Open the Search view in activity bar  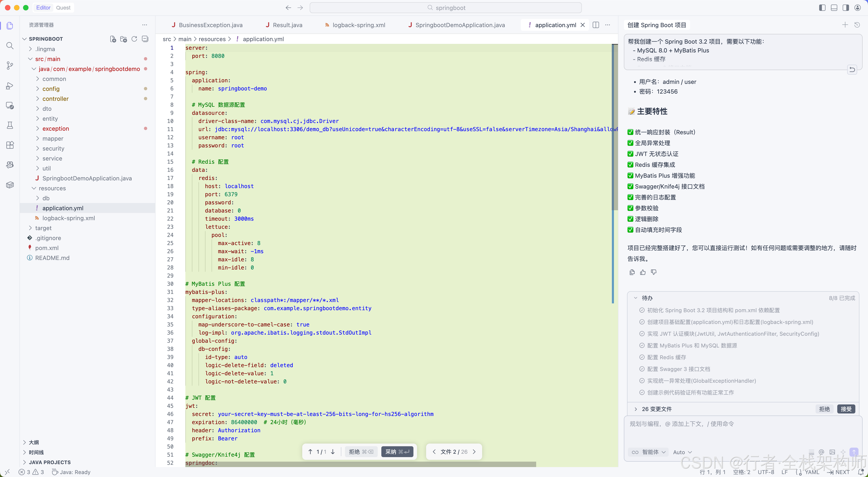pyautogui.click(x=10, y=45)
